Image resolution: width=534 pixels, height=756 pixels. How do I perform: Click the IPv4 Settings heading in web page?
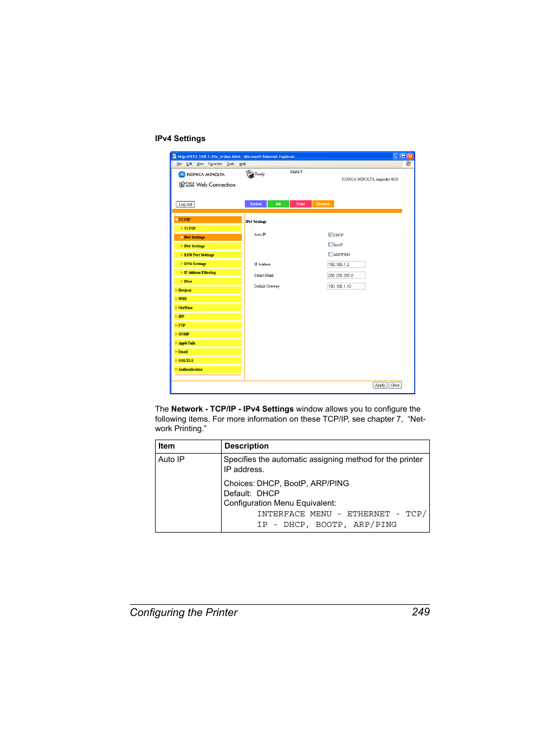(256, 222)
